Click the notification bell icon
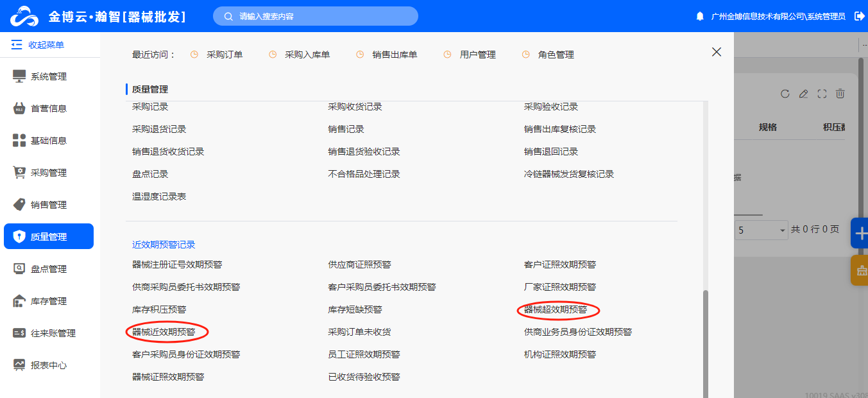Screen dimensions: 868x398 (700, 16)
